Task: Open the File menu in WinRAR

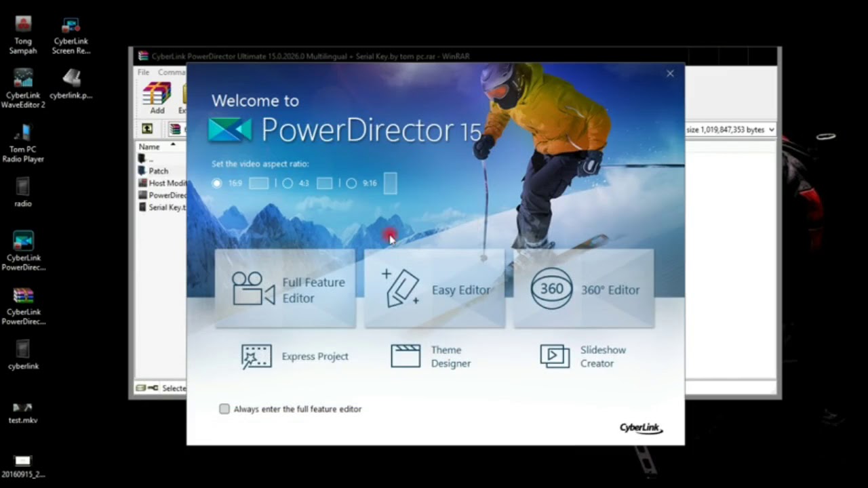Action: tap(143, 72)
